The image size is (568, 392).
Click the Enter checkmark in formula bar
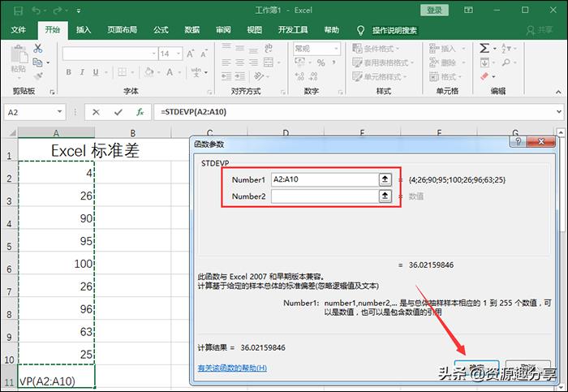click(x=118, y=112)
